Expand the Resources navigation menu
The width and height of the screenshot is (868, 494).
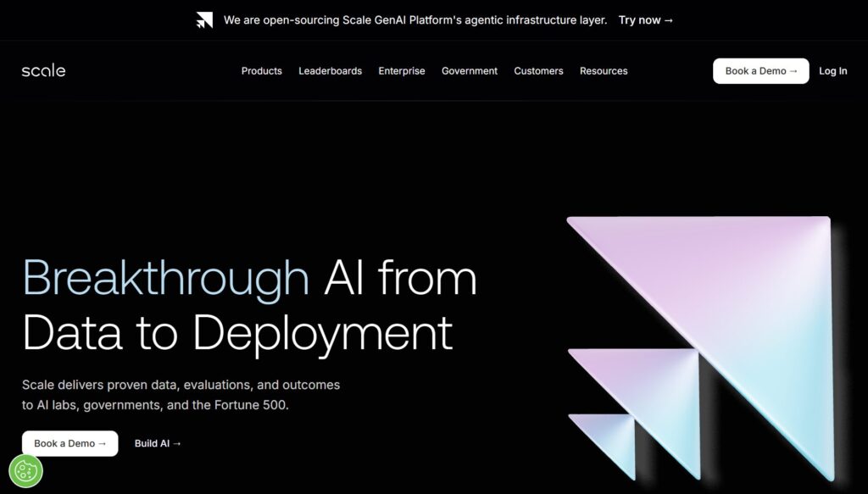point(604,71)
